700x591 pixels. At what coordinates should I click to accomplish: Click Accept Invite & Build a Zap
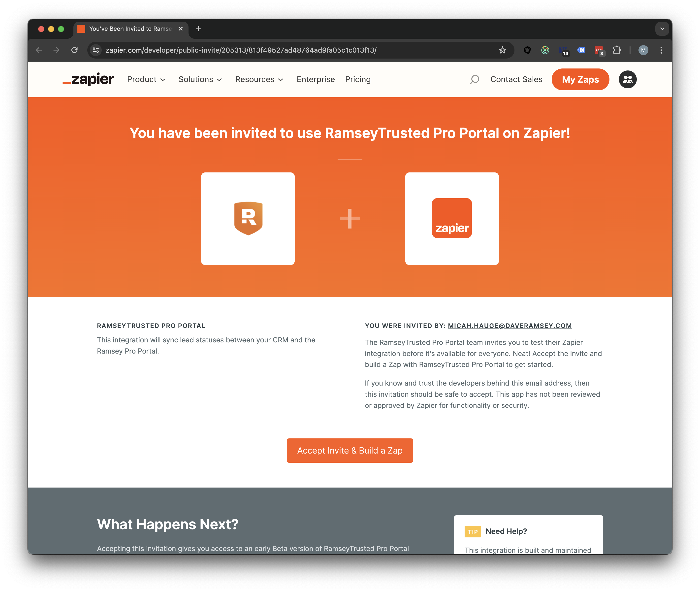[350, 450]
